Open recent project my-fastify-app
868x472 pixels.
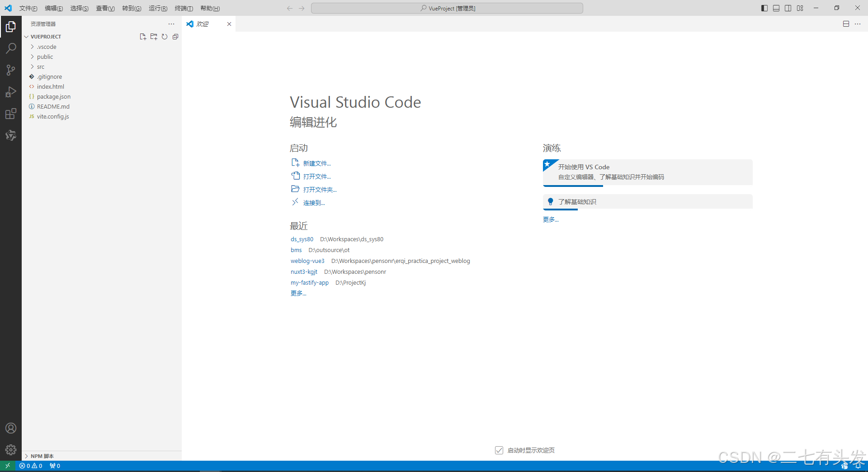[x=310, y=282]
